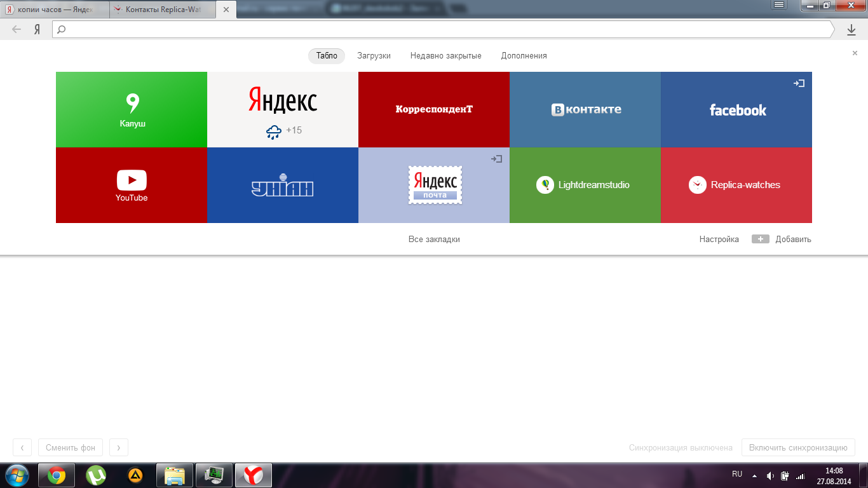Close the Табло panel with the X
Image resolution: width=868 pixels, height=488 pixels.
(x=855, y=53)
